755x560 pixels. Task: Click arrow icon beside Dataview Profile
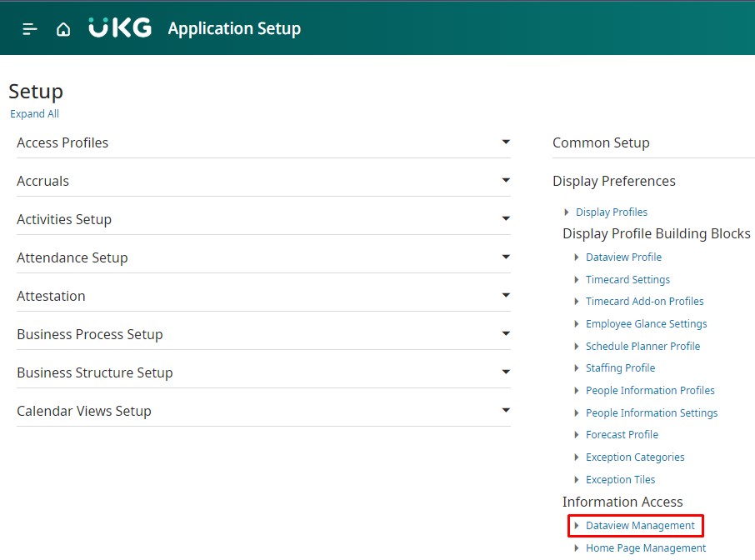click(x=577, y=257)
